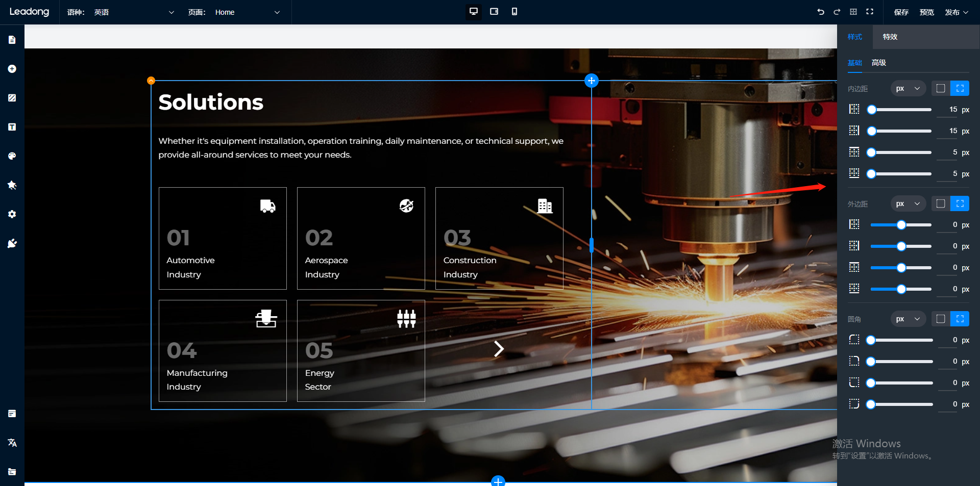Click the settings gear in left sidebar
The image size is (980, 486).
(x=12, y=214)
